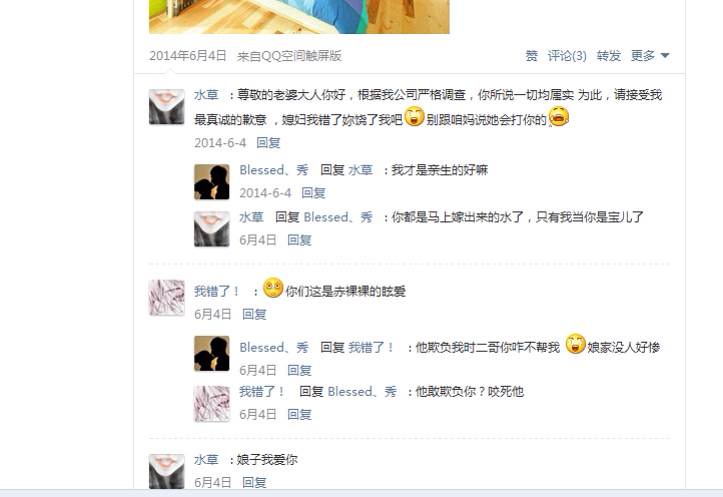Click 转发 to share the post
Image resolution: width=723 pixels, height=497 pixels.
pyautogui.click(x=609, y=56)
